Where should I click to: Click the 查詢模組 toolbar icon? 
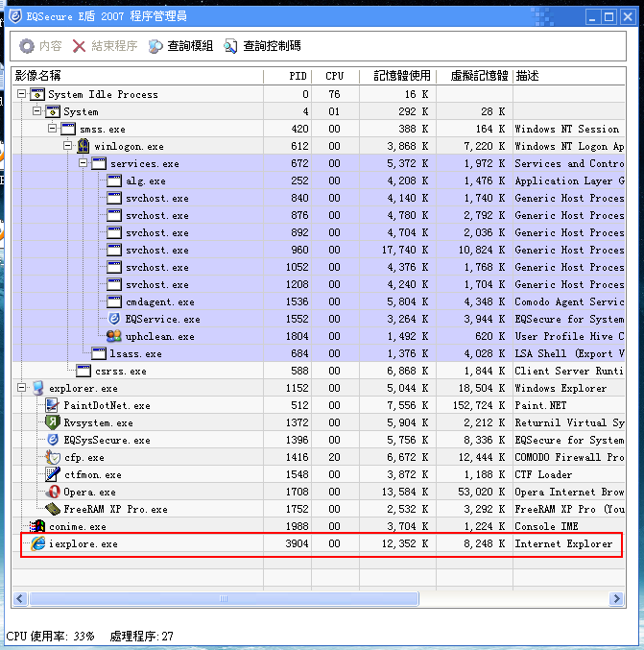pyautogui.click(x=155, y=46)
